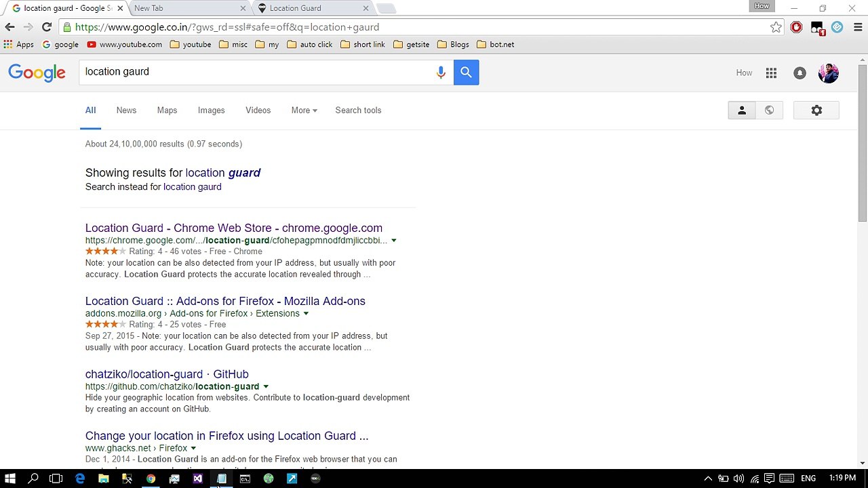Screen dimensions: 868x488
Task: Open search settings gear
Action: tap(816, 110)
